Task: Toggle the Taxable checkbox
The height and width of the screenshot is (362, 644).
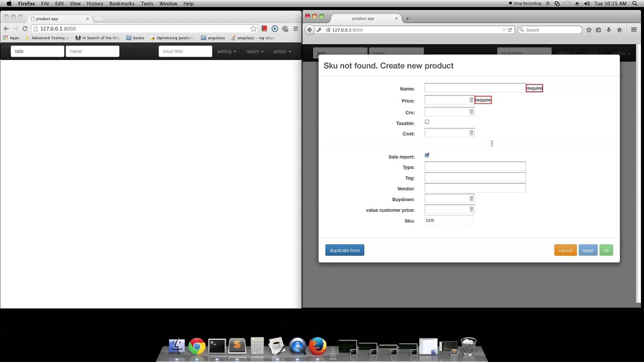Action: click(x=427, y=122)
